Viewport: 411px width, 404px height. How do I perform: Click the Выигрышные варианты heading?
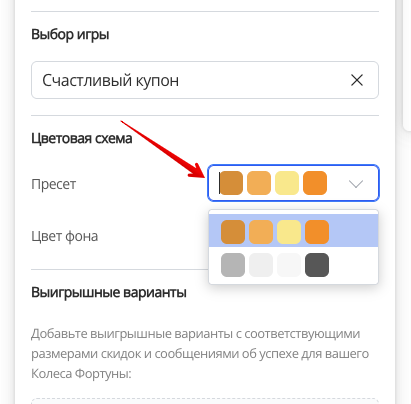[x=109, y=292]
